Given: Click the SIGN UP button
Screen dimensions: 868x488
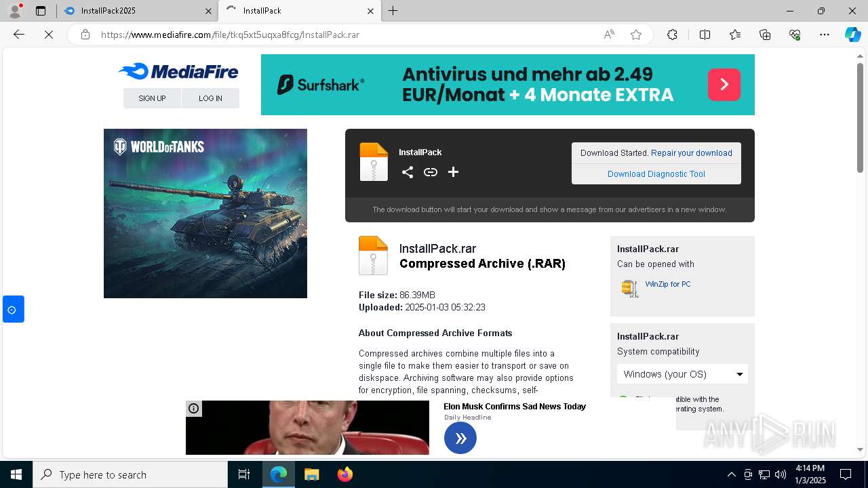Looking at the screenshot, I should (152, 98).
